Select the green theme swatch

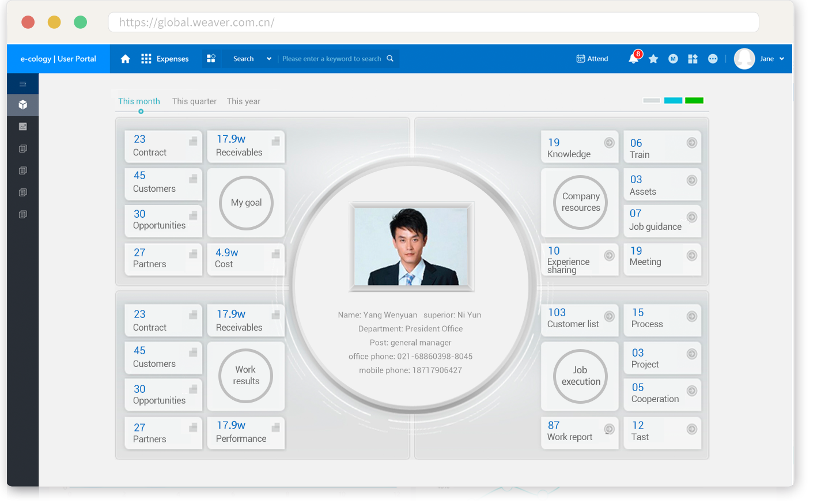[694, 100]
